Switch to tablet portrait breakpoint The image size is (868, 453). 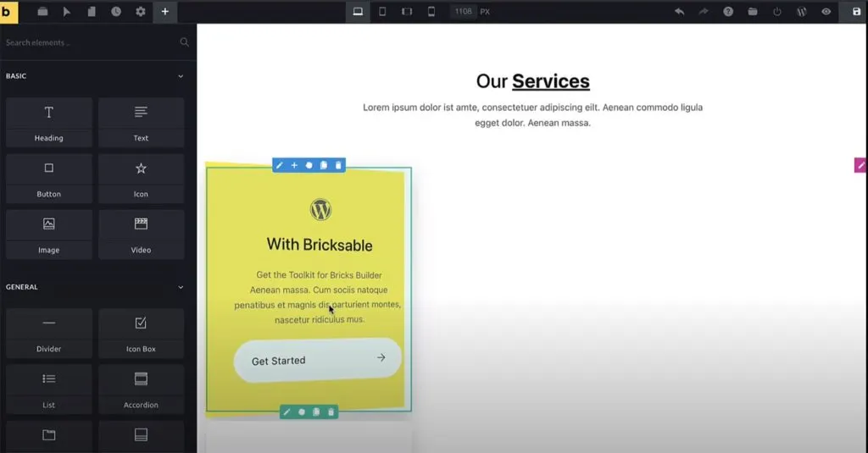[382, 12]
